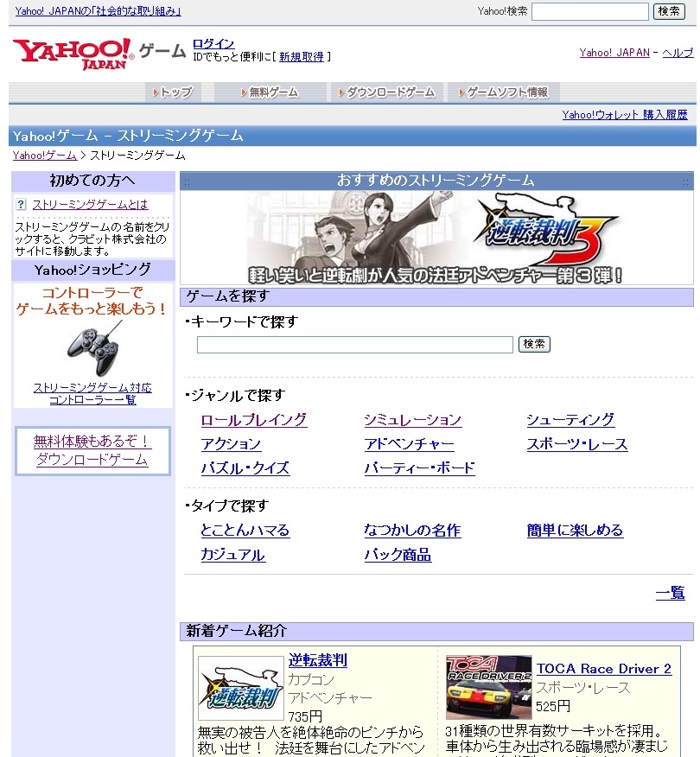Open the ゲームソフト情報 tab
Screen dimensions: 700x757
[504, 92]
